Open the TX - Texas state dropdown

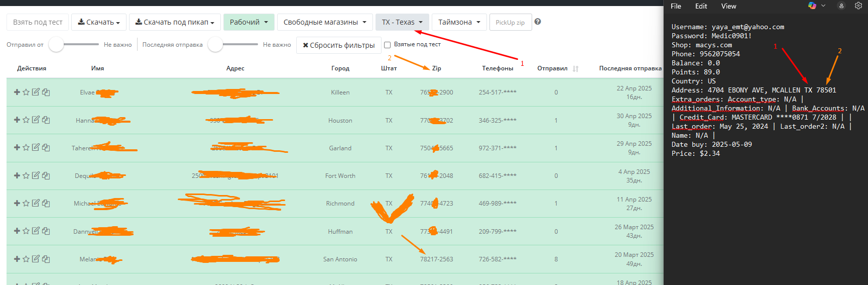[402, 22]
